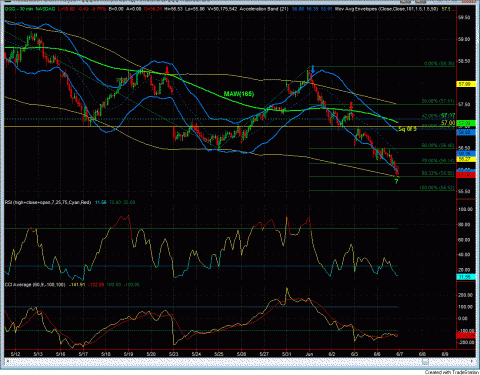Click the RSI indicator title label
The height and width of the screenshot is (375, 480).
pyautogui.click(x=48, y=202)
